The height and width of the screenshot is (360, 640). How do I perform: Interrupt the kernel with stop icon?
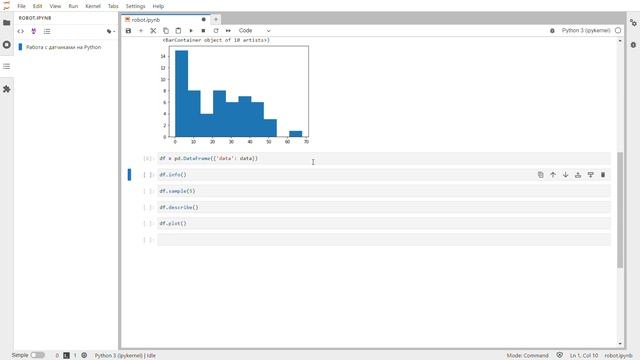(x=203, y=31)
